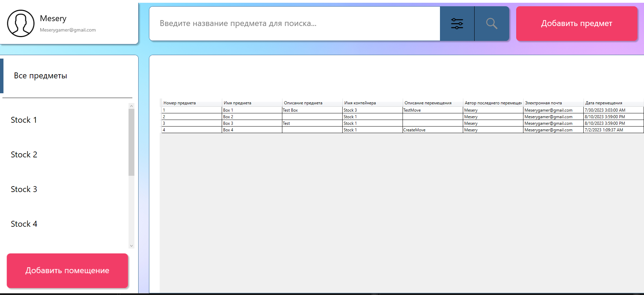Click the 7/30/2023 3:03:00 AM date cell
The width and height of the screenshot is (644, 295).
[x=614, y=110]
